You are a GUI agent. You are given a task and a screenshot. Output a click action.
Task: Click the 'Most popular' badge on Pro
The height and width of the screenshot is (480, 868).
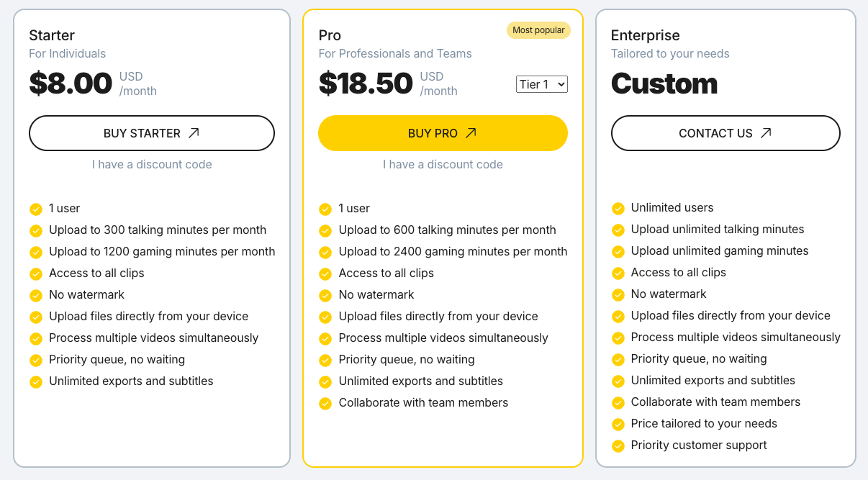(538, 30)
